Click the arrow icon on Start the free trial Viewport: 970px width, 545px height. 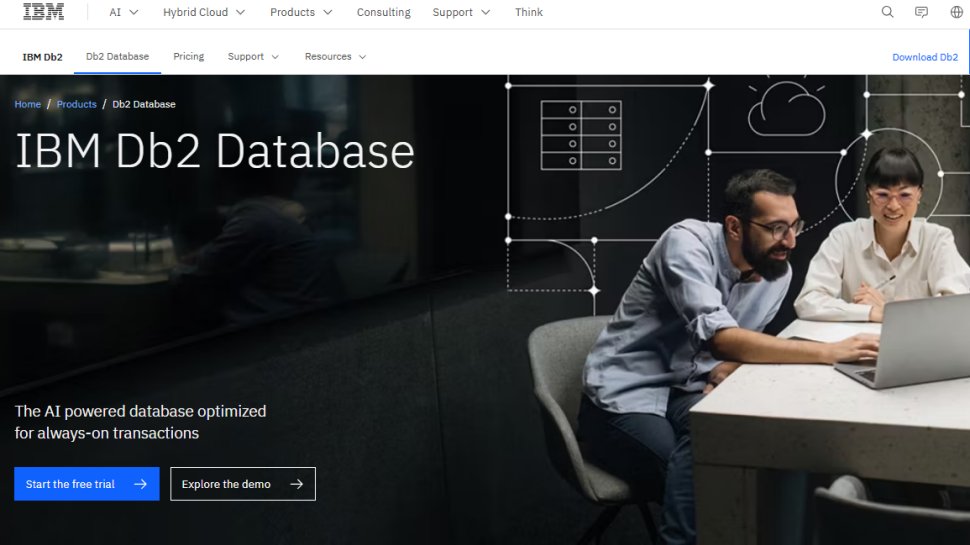(x=140, y=484)
